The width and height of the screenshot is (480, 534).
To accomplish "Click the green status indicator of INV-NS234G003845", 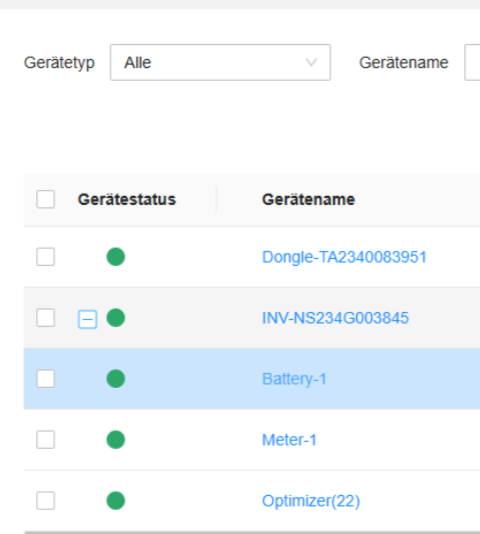I will click(116, 318).
